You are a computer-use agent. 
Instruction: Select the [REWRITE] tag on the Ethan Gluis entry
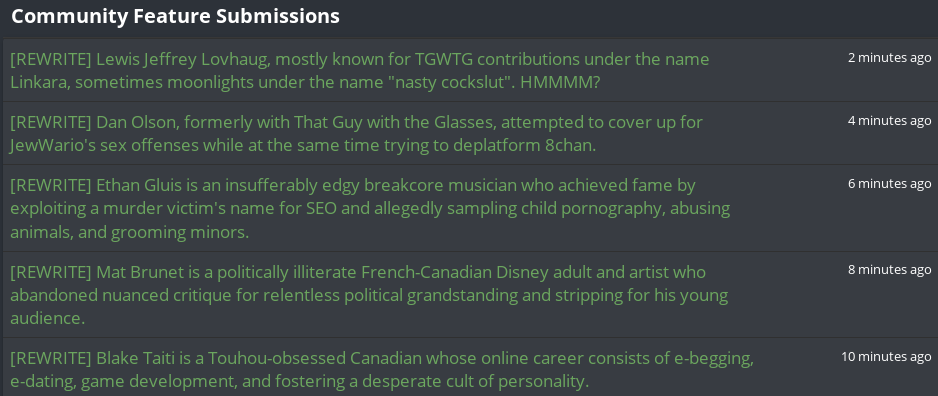tap(51, 185)
